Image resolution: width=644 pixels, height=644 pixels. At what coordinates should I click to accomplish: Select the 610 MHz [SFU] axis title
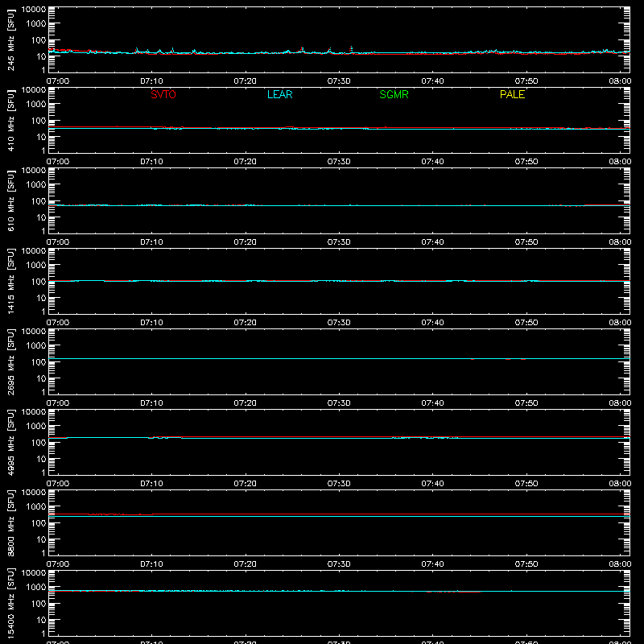coord(10,200)
